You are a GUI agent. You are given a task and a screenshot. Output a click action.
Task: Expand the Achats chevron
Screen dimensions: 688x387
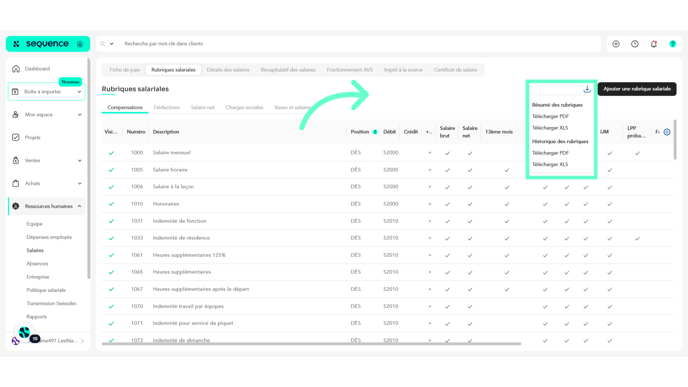coord(79,183)
